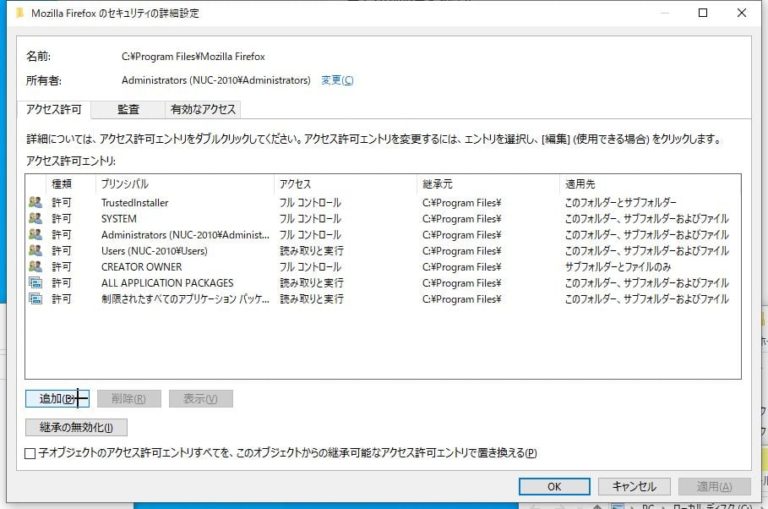768x509 pixels.
Task: Select the Users (NUC-2010¥Users) permission row
Action: pos(383,251)
